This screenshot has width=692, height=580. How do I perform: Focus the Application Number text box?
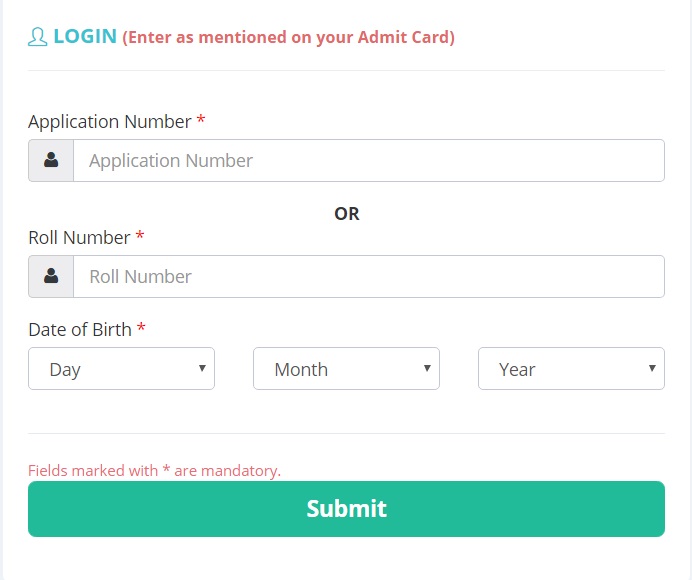[369, 160]
